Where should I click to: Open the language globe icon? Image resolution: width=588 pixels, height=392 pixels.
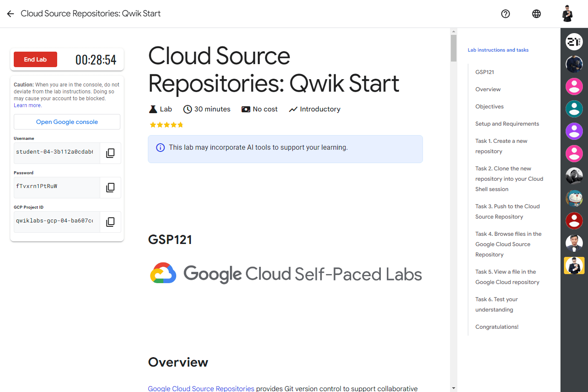(536, 14)
